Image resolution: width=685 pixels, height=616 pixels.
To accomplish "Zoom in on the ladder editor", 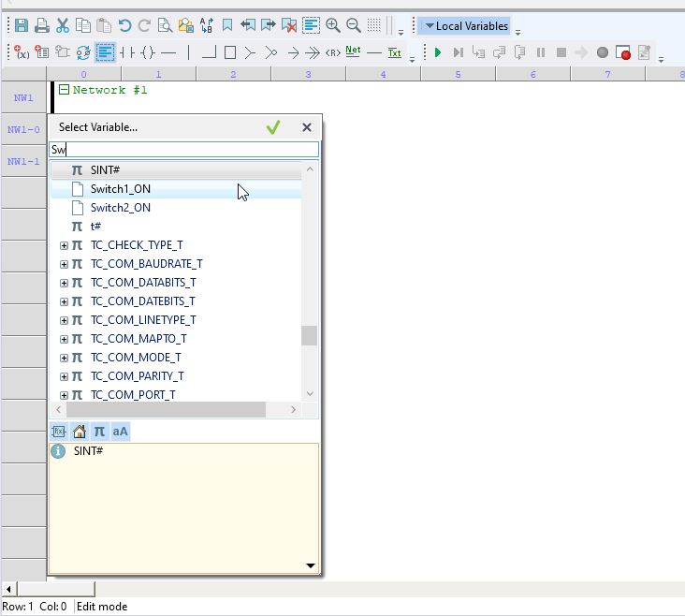I will [x=333, y=25].
